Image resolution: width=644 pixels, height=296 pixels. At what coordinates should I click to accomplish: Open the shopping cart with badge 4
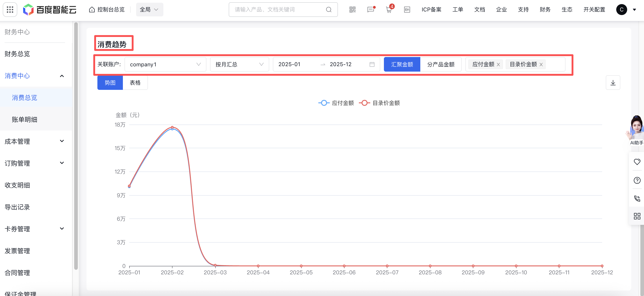(389, 10)
